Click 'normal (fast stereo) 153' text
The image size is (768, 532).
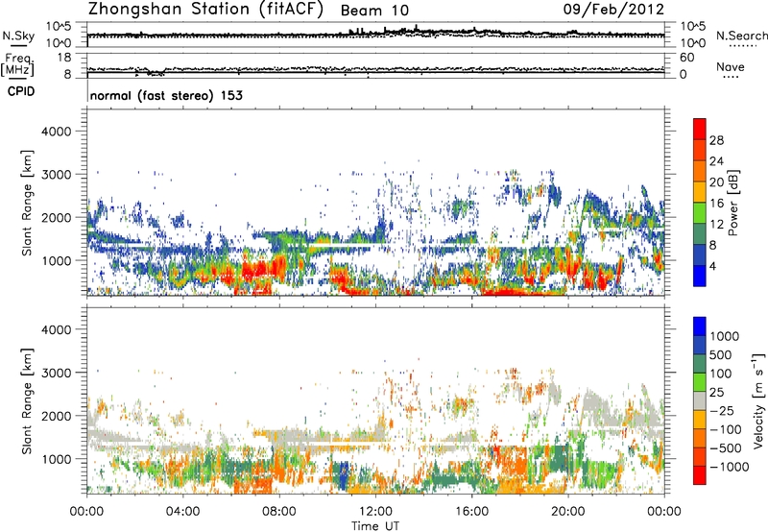click(x=166, y=95)
